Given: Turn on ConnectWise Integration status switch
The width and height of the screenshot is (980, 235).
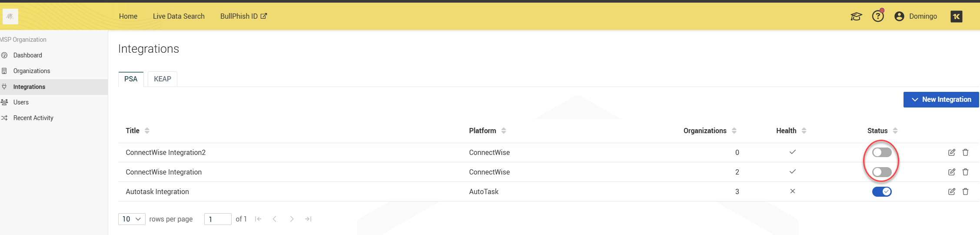Looking at the screenshot, I should [881, 172].
